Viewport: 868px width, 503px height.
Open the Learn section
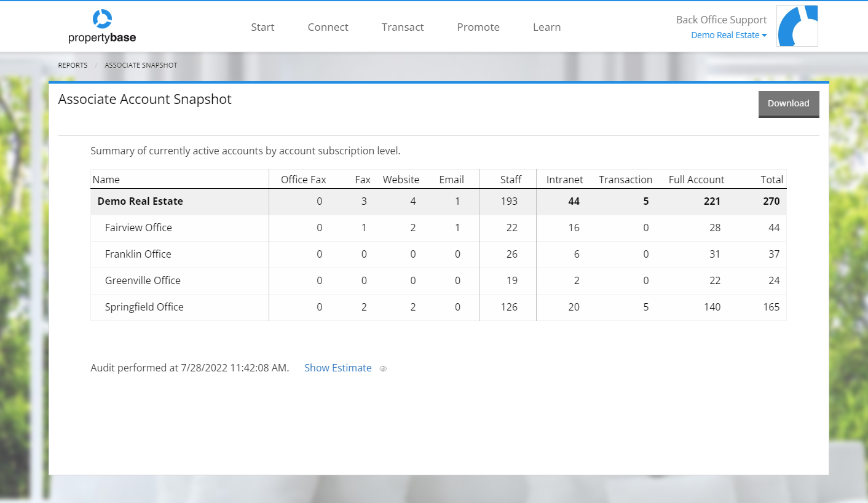(x=546, y=26)
